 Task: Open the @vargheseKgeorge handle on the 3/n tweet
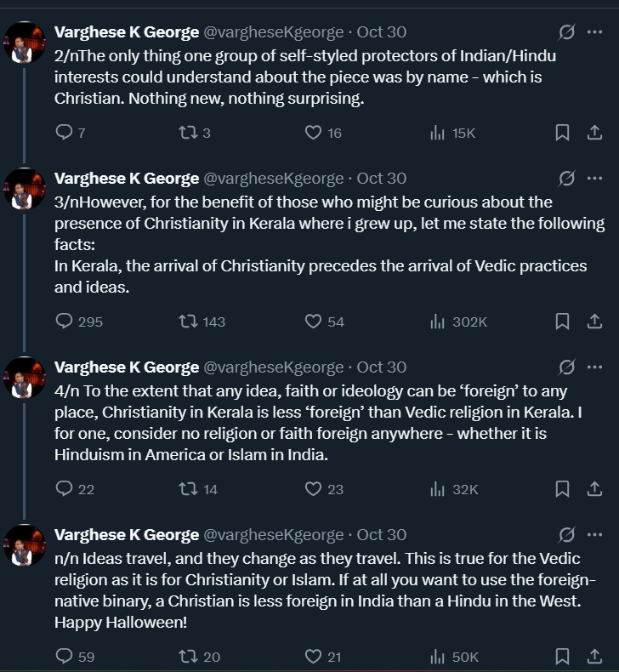pyautogui.click(x=273, y=179)
